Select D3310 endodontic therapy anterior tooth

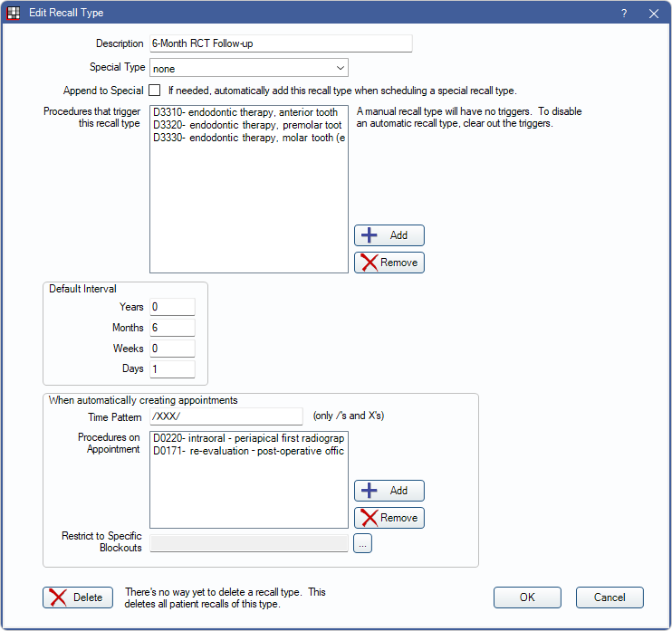tap(246, 113)
